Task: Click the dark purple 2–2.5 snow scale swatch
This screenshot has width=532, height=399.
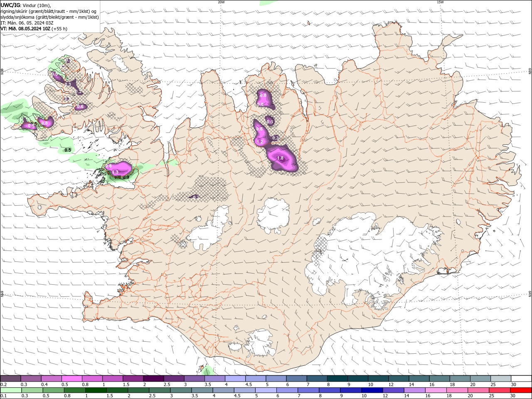Action: click(153, 379)
